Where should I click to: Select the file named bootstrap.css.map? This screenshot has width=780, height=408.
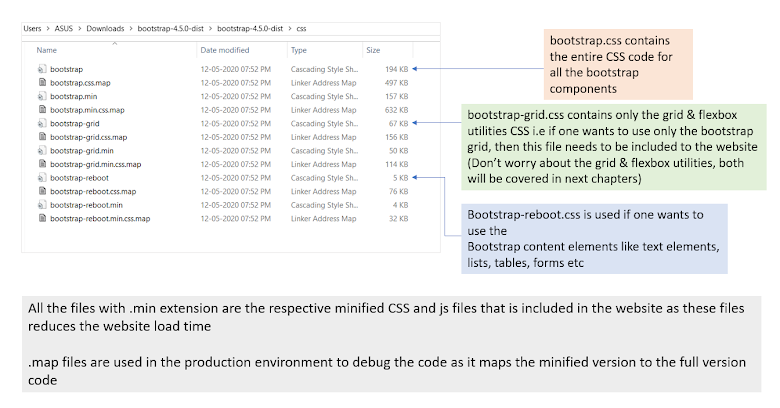click(80, 83)
